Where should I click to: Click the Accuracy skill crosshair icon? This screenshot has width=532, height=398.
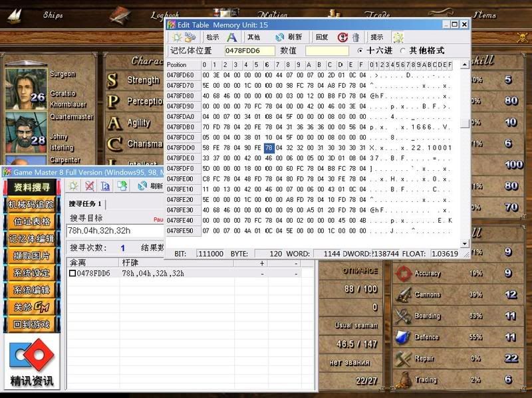(x=404, y=273)
